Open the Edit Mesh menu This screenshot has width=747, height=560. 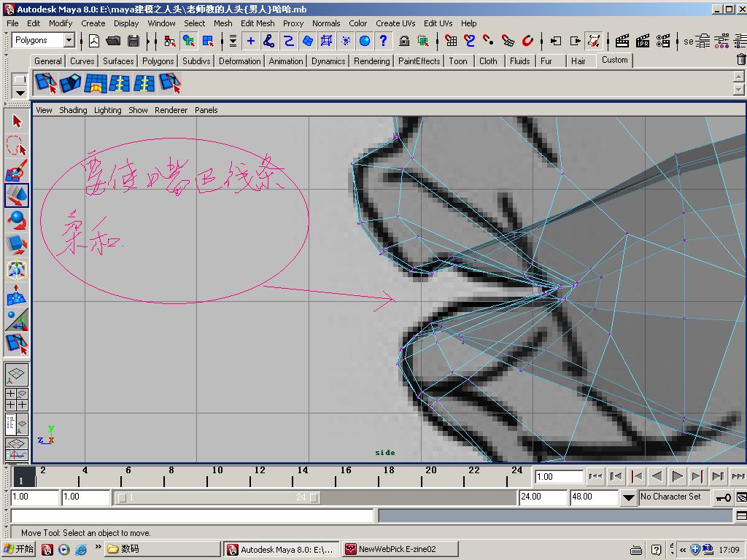[x=258, y=23]
